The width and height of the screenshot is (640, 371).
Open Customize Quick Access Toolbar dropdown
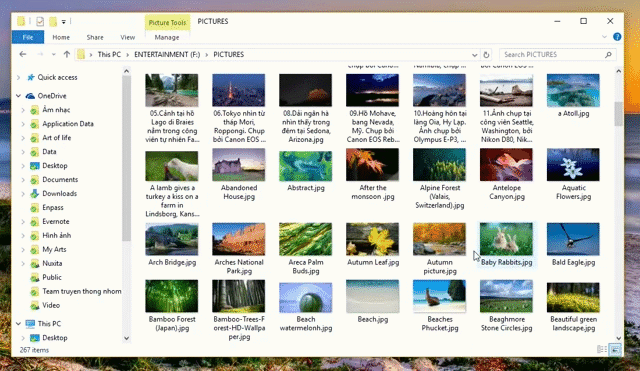click(x=64, y=22)
